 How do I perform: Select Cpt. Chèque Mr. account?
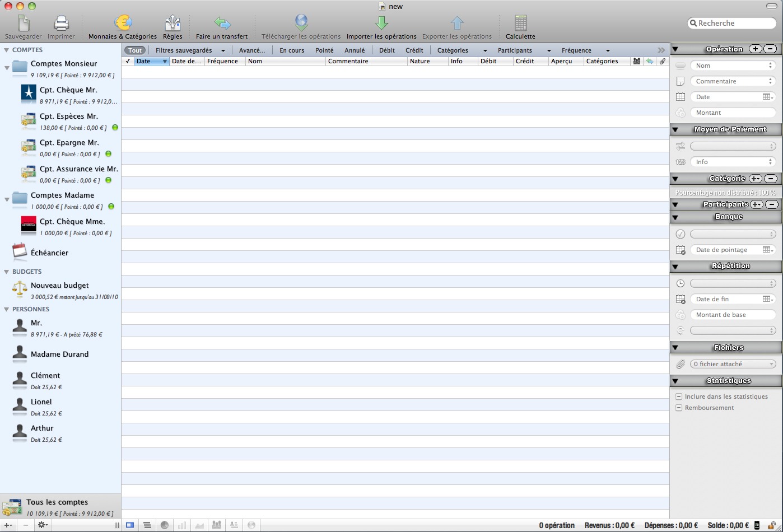click(x=68, y=95)
